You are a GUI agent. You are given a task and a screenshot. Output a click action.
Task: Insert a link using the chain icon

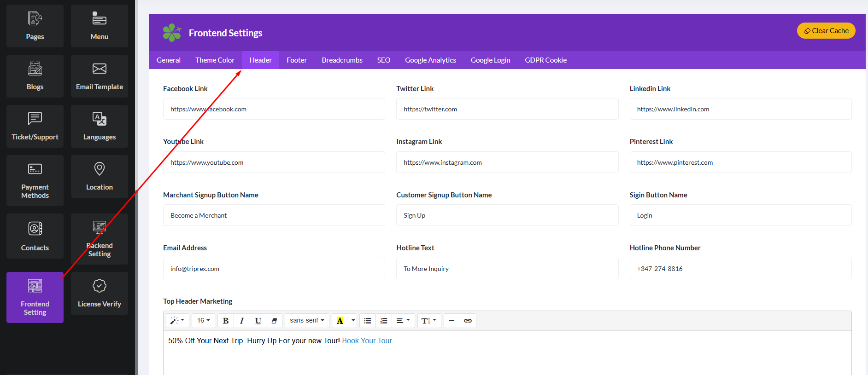pos(468,321)
